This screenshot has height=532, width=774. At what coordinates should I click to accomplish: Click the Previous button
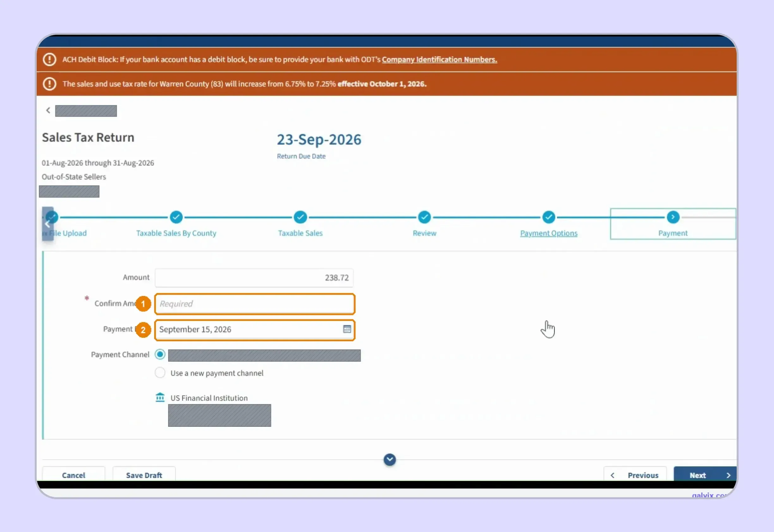pos(635,475)
